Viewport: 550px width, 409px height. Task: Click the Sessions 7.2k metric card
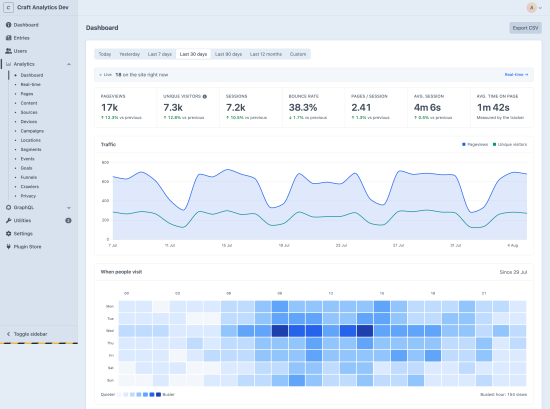(251, 107)
